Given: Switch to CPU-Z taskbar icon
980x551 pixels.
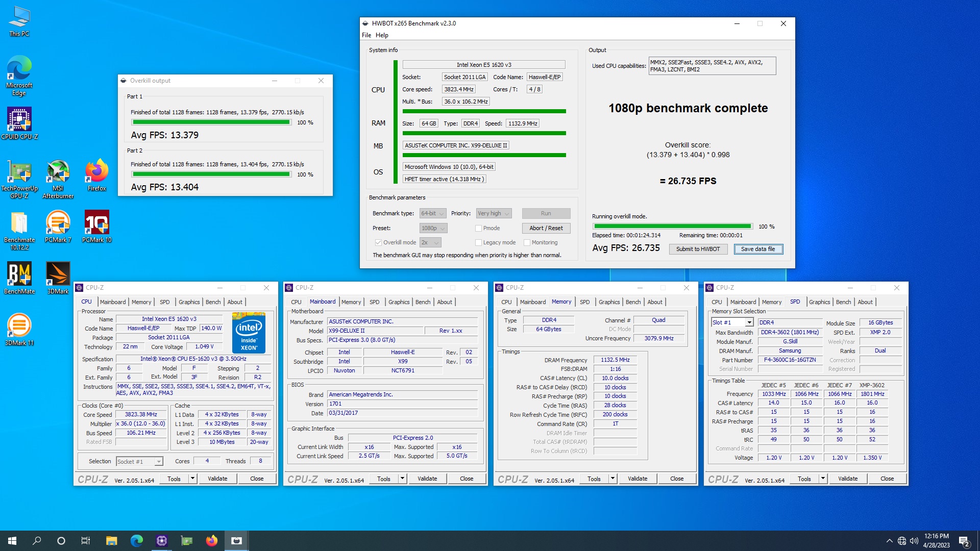Looking at the screenshot, I should coord(162,541).
